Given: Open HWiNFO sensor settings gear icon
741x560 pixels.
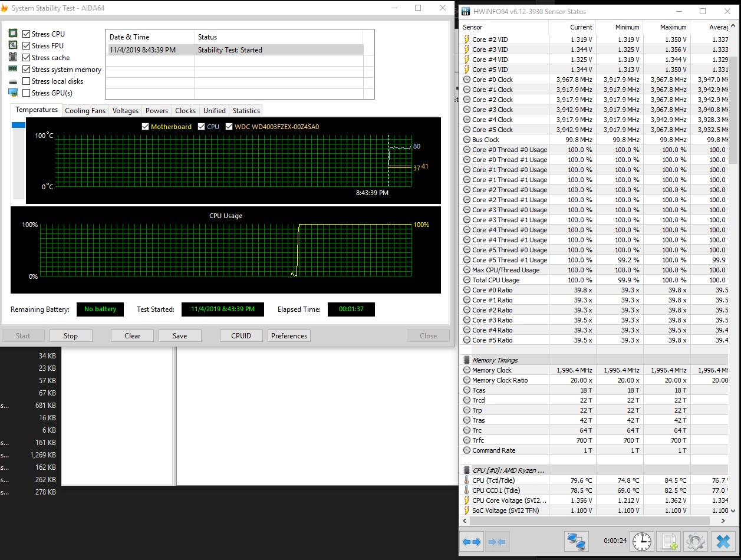Looking at the screenshot, I should pyautogui.click(x=696, y=541).
